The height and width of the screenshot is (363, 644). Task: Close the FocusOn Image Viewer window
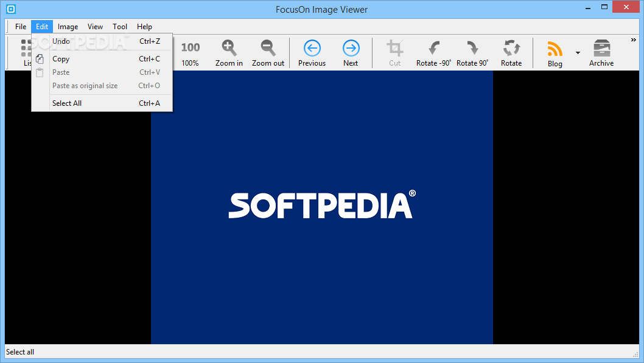(x=626, y=7)
